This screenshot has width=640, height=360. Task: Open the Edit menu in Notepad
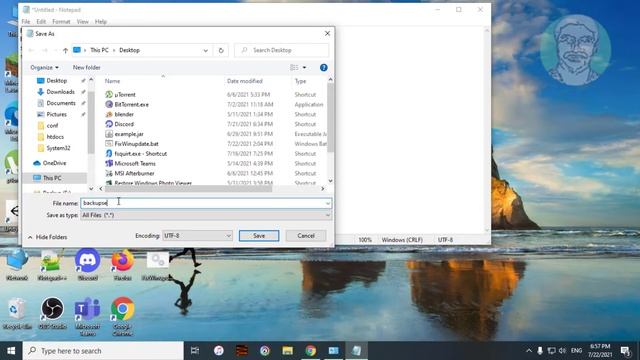[41, 22]
